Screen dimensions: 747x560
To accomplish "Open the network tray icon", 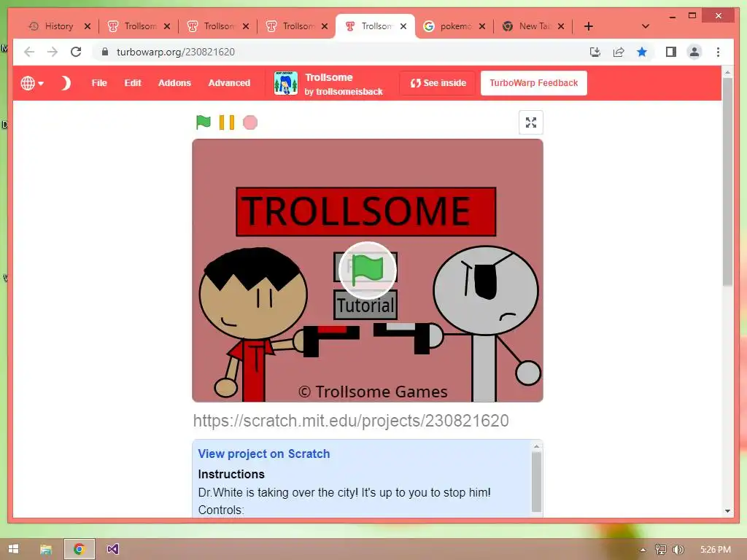I will click(661, 550).
